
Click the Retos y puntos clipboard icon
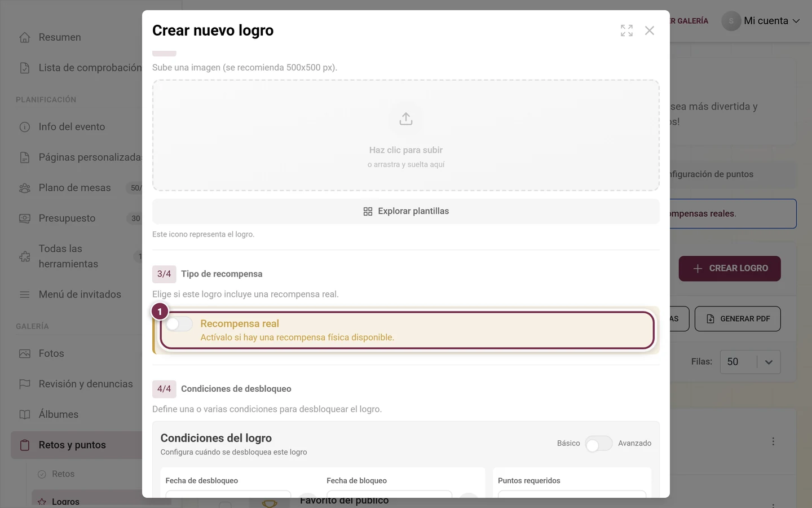tap(25, 445)
